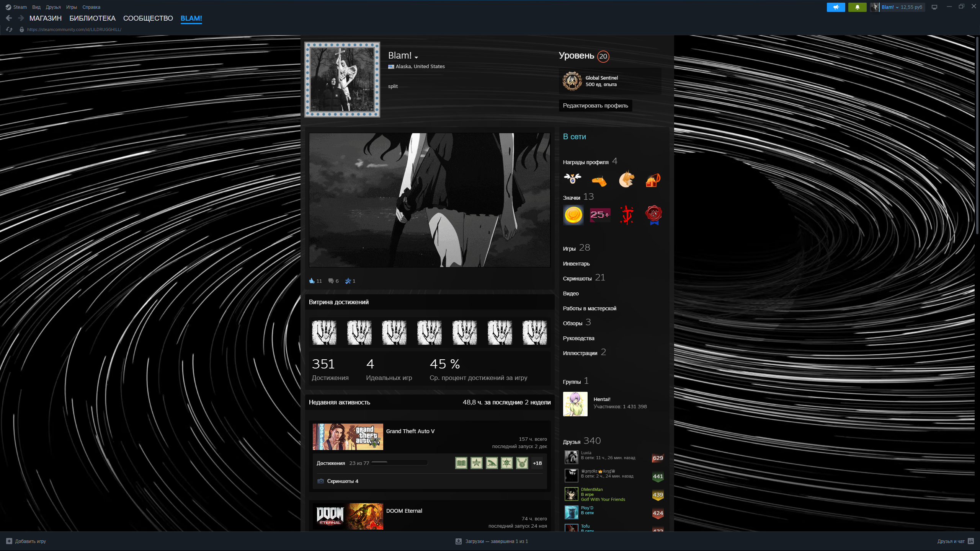Open the Инвентарь link
Screen dimensions: 980x551
[x=576, y=264]
